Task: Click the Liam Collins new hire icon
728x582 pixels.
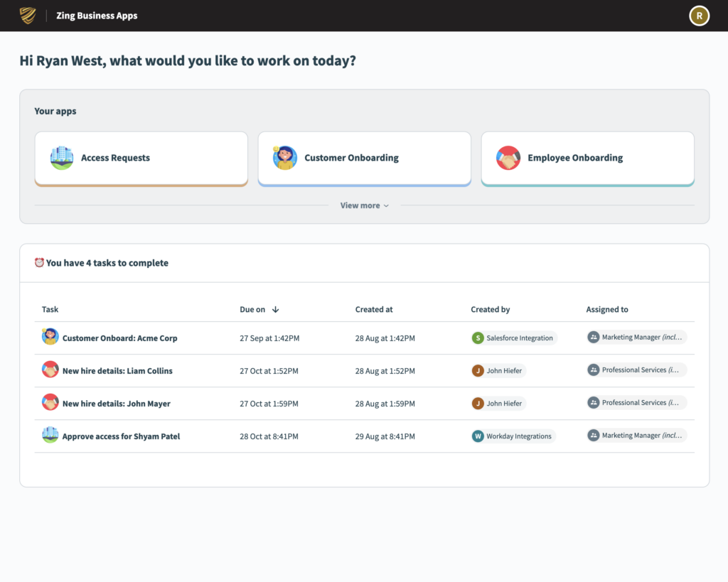Action: (x=50, y=370)
